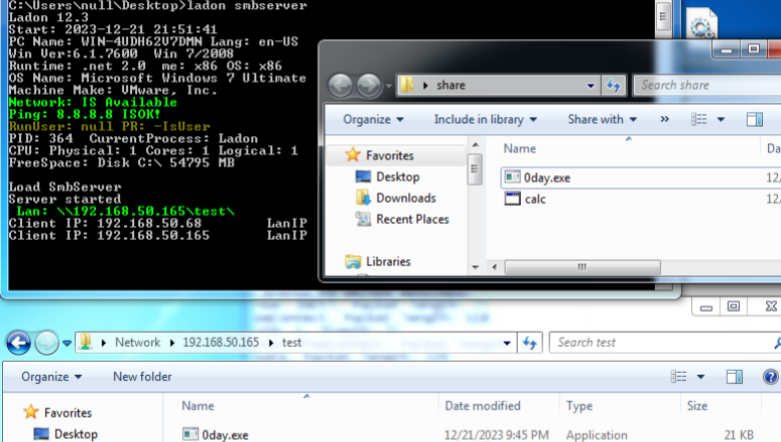781x442 pixels.
Task: Click command prompt vertical scrollbar thumb
Action: (x=663, y=17)
